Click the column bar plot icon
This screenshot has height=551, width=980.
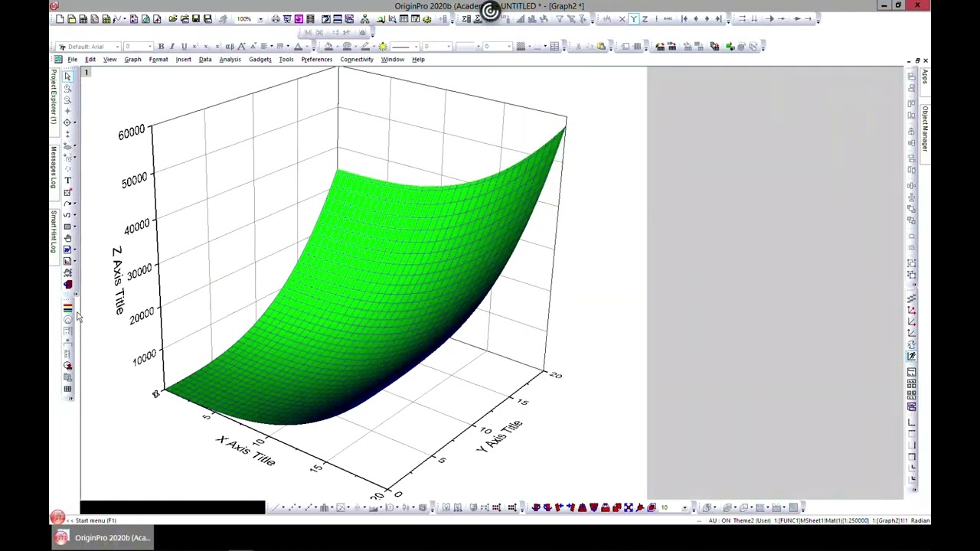(x=325, y=507)
